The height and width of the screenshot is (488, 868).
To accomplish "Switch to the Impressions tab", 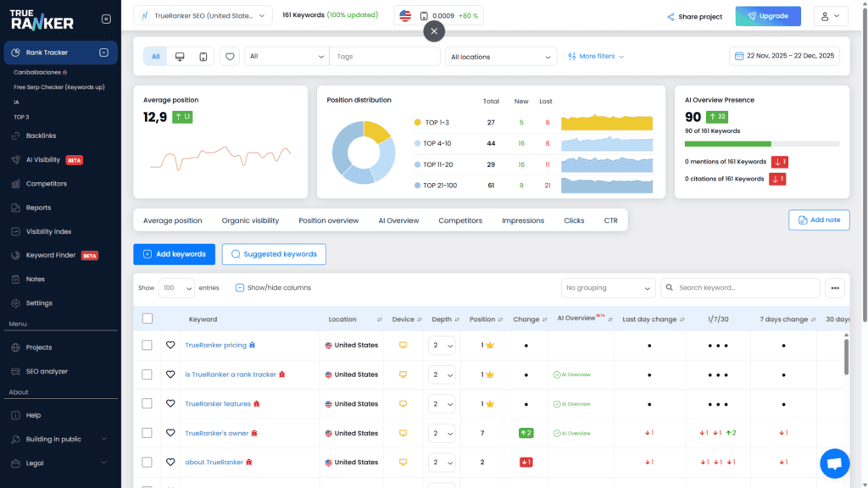I will (x=522, y=220).
